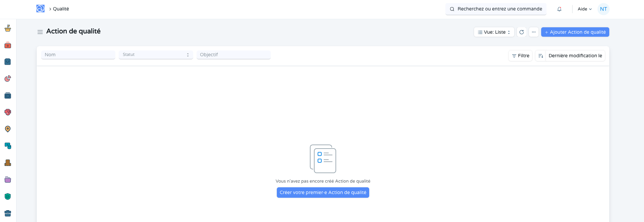
Task: Open the three-dots more options menu
Action: [533, 32]
